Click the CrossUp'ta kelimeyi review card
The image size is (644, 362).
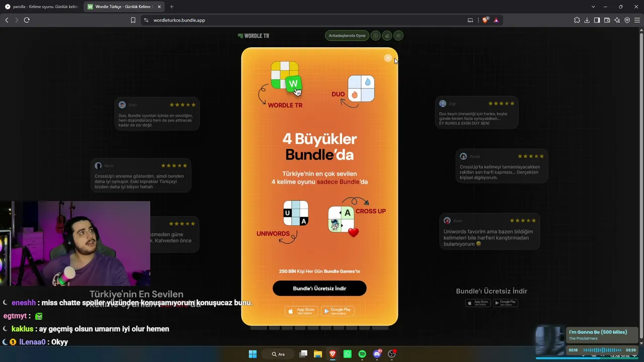click(x=502, y=166)
